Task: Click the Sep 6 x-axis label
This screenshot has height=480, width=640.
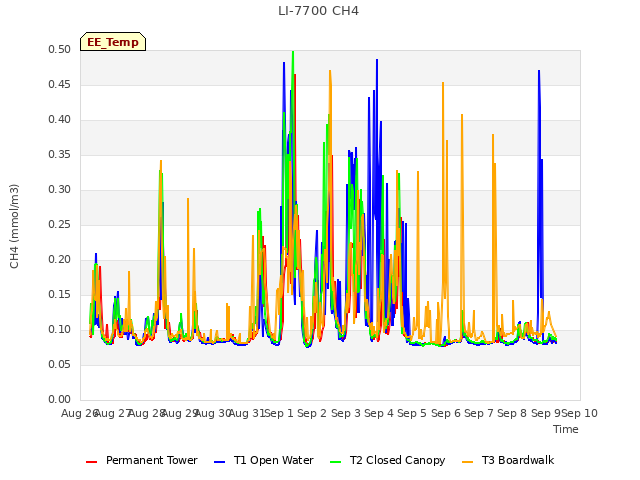Action: point(446,413)
